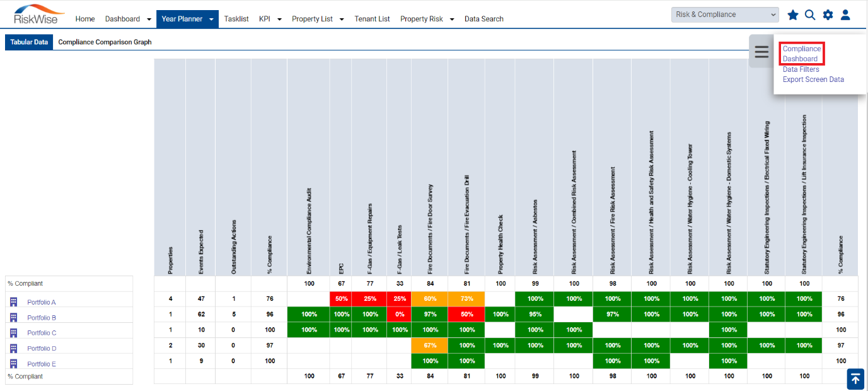
Task: Open the Tasklist menu item
Action: point(236,19)
